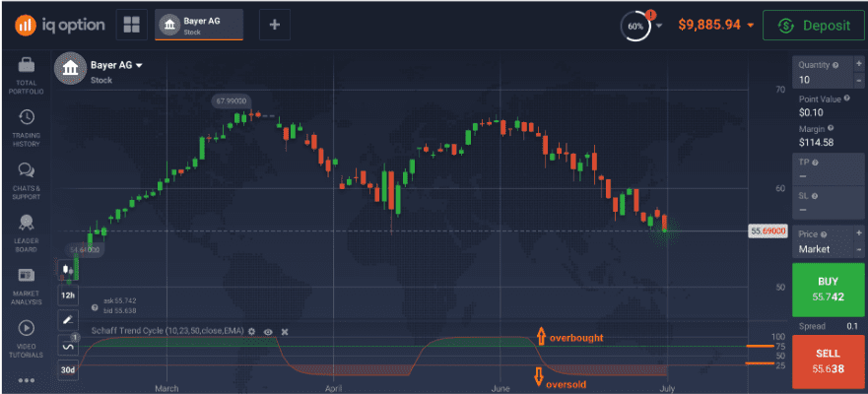
Task: Click the 67.99000 high price label
Action: (x=232, y=101)
